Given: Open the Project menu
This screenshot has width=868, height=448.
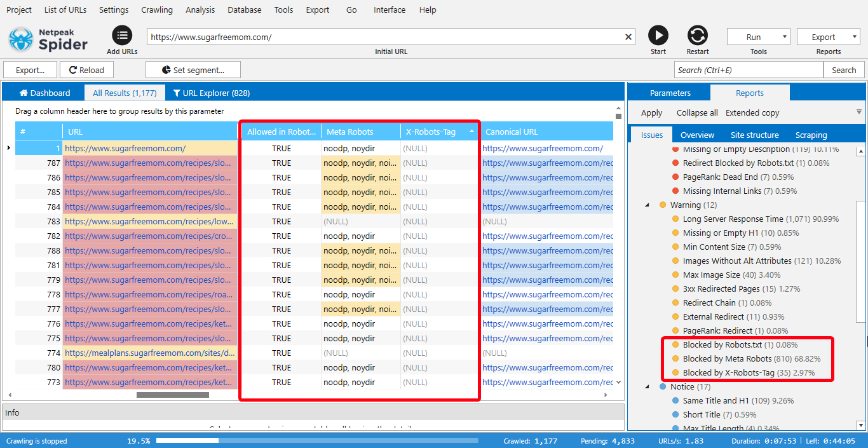Looking at the screenshot, I should (x=19, y=10).
